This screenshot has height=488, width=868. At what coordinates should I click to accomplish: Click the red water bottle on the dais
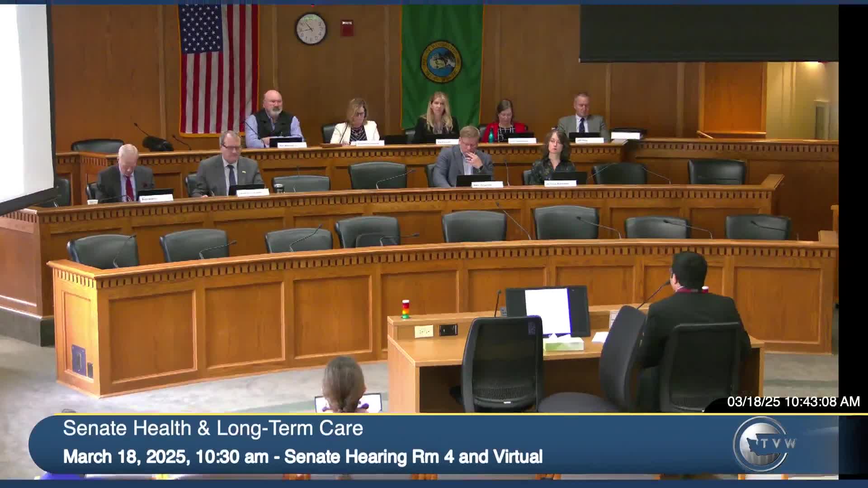click(491, 135)
